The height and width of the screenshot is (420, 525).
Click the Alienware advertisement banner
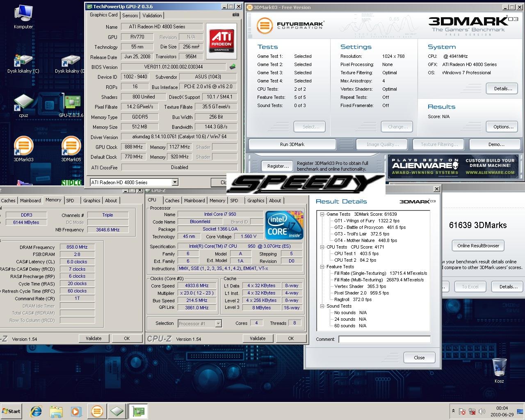point(453,166)
